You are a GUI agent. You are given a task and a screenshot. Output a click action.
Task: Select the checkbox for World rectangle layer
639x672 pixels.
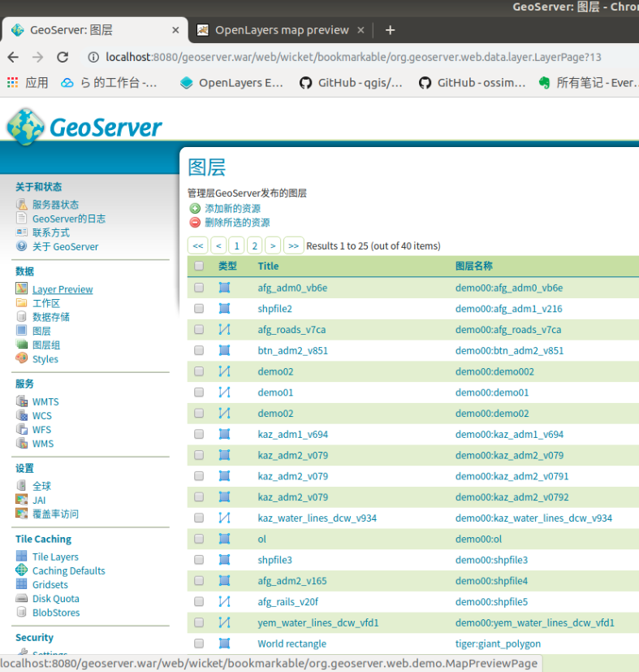pos(199,644)
